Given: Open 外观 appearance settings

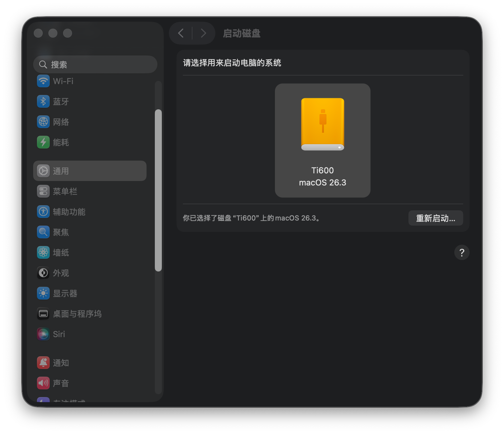Looking at the screenshot, I should point(61,273).
